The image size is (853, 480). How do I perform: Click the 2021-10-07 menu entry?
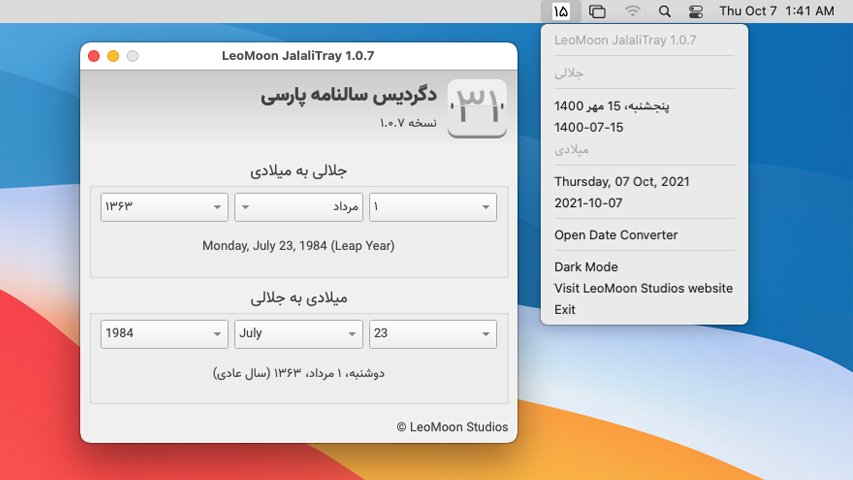[644, 203]
